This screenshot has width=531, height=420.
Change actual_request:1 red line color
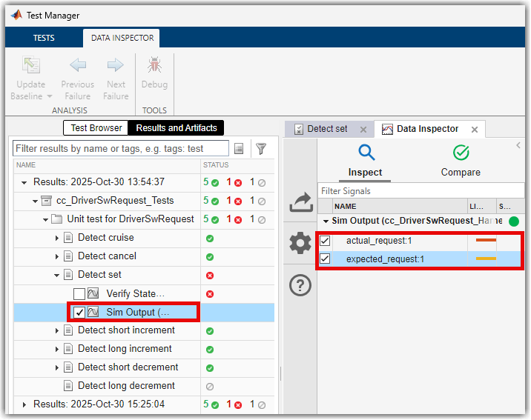point(486,240)
